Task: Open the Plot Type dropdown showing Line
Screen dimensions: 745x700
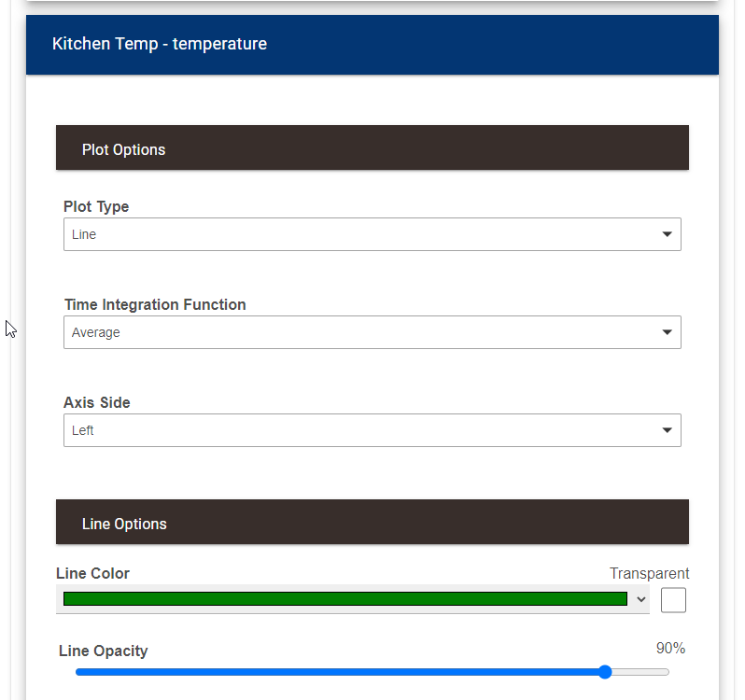Action: pos(364,234)
